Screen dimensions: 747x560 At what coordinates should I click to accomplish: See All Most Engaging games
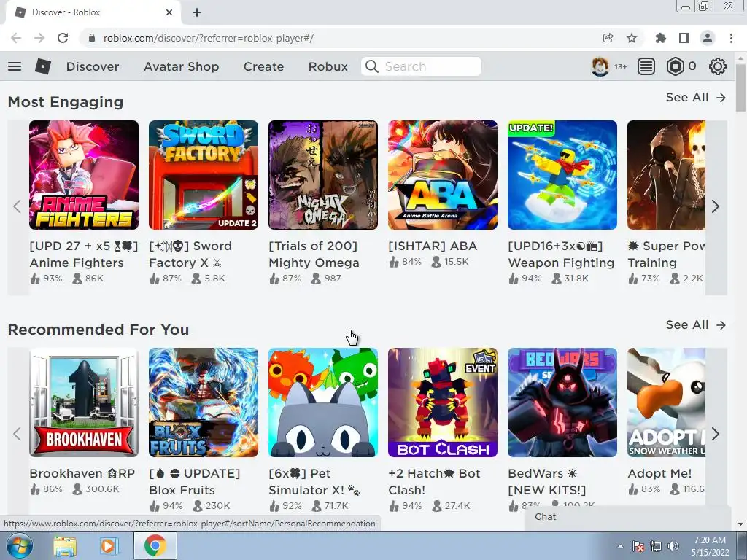click(695, 97)
